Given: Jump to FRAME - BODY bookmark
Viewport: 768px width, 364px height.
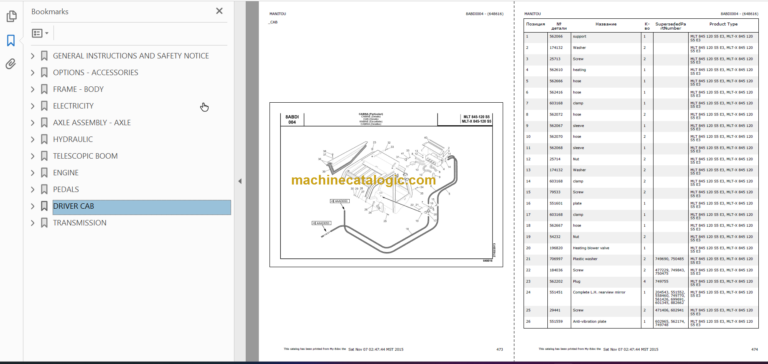Looking at the screenshot, I should [78, 89].
